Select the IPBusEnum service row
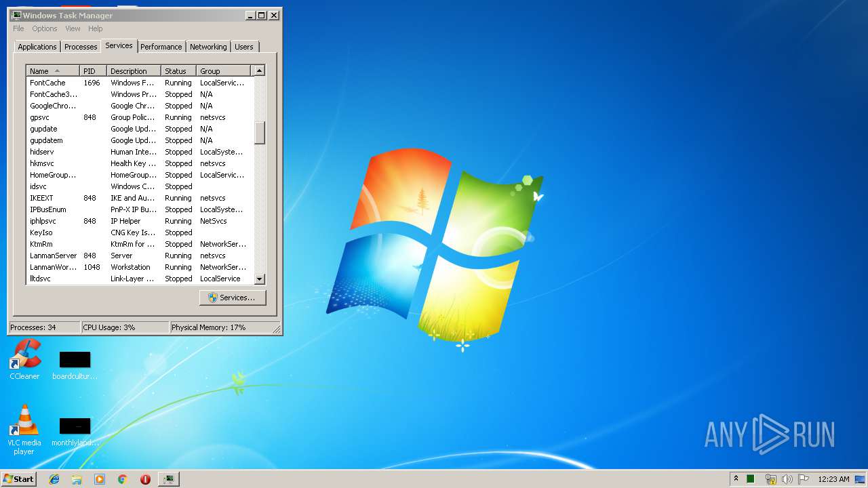The image size is (868, 488). (140, 209)
